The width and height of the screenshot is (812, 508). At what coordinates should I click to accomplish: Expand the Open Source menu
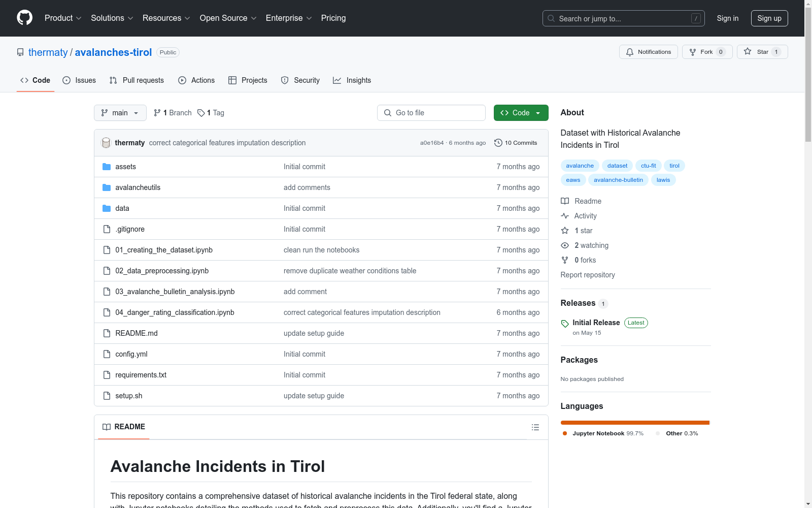pos(228,18)
